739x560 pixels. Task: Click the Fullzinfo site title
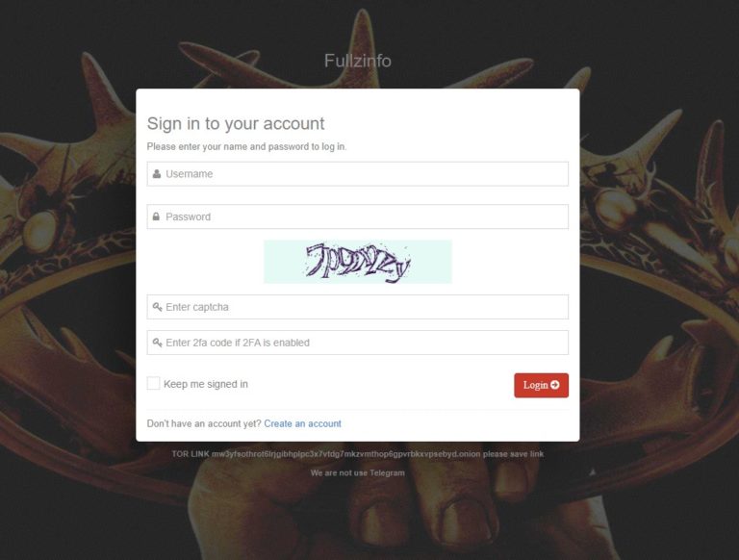pos(358,61)
